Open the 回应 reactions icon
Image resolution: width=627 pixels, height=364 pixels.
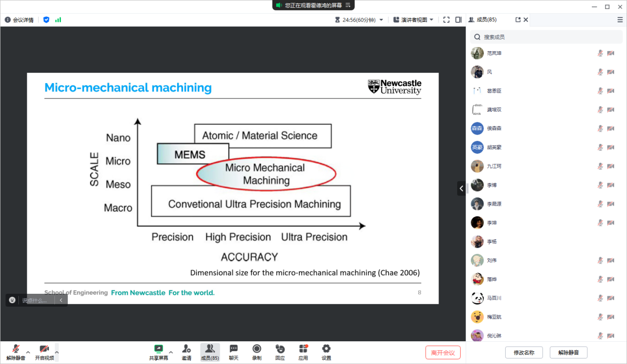pyautogui.click(x=280, y=351)
